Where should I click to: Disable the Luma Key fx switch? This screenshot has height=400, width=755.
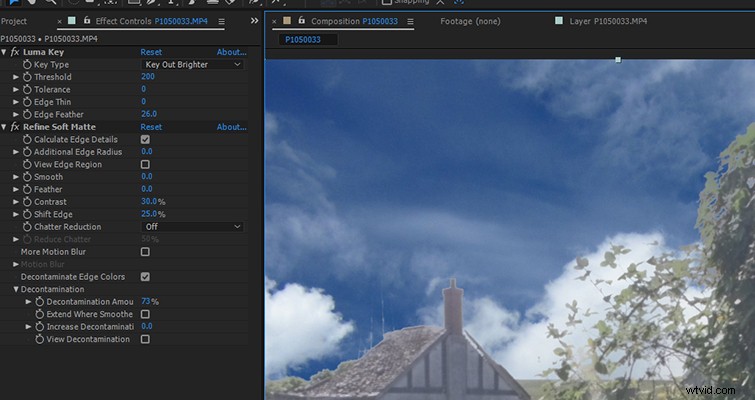point(15,52)
